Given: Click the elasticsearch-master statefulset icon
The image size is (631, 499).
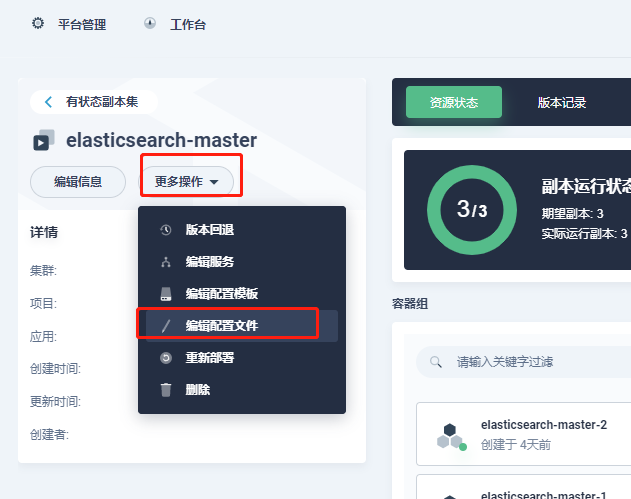Looking at the screenshot, I should (43, 140).
